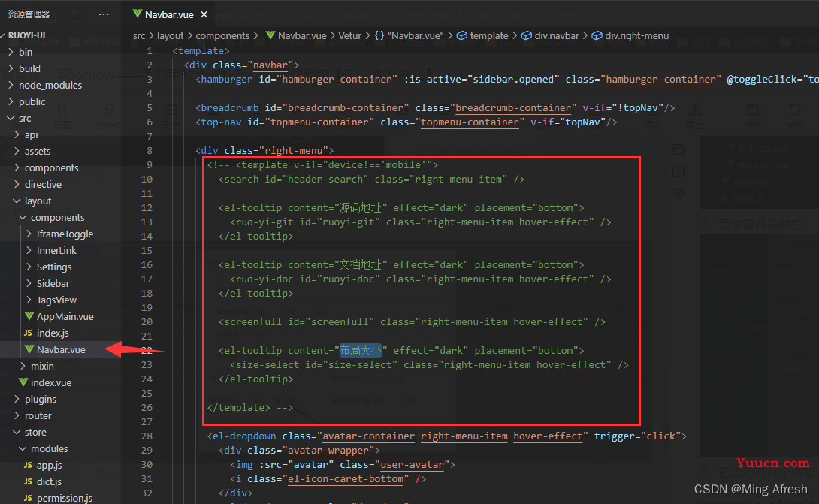
Task: Click line number 9 in the gutter
Action: (x=150, y=165)
